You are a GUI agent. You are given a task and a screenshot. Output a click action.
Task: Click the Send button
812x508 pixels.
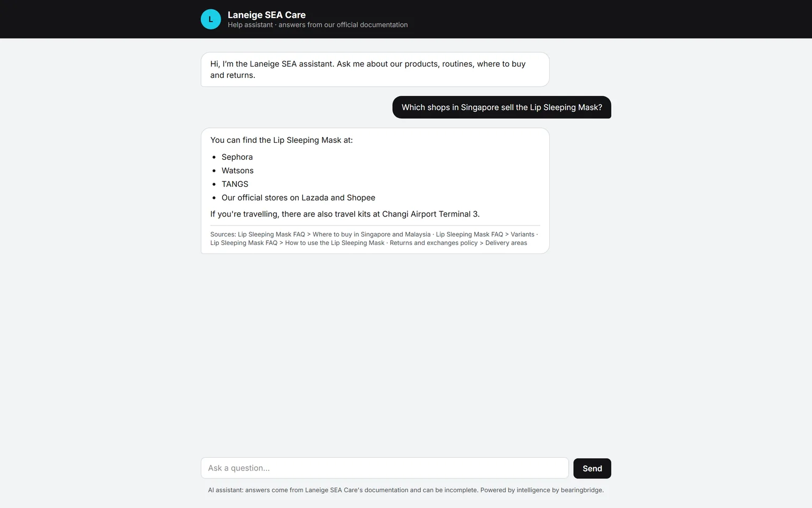point(592,468)
